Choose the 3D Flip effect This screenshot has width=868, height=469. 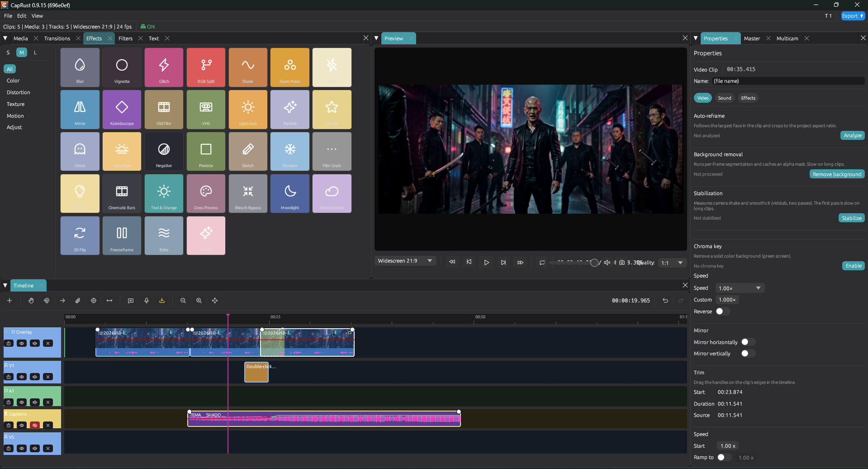(80, 235)
